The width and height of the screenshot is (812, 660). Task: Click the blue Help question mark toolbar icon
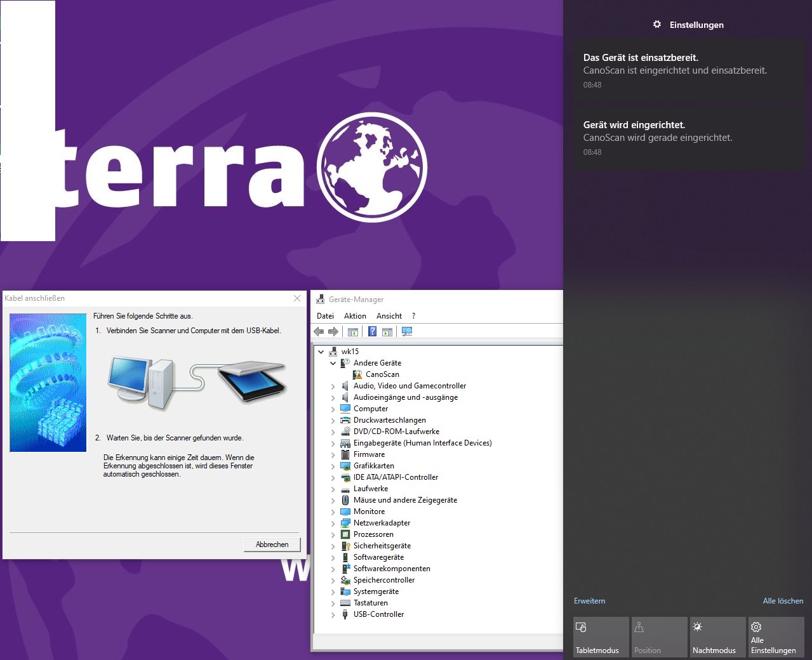coord(372,332)
